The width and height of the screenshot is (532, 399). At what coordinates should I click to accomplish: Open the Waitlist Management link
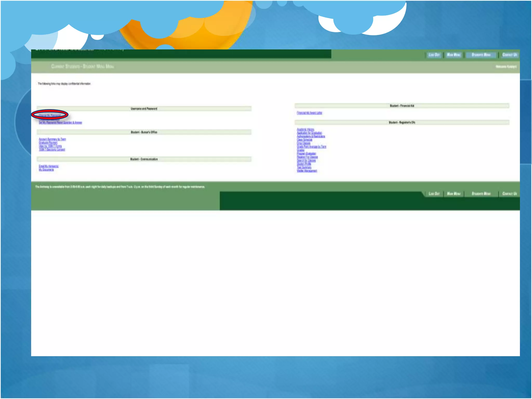pyautogui.click(x=307, y=171)
